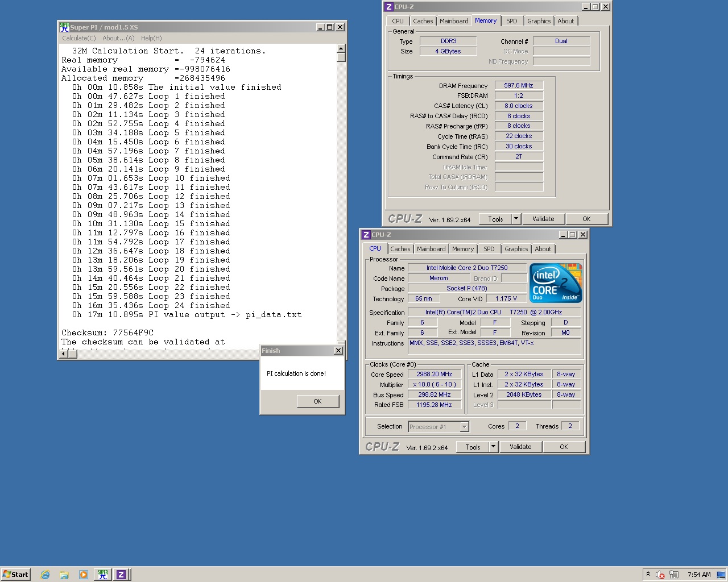Open Internet Explorer from taskbar
Image resolution: width=728 pixels, height=582 pixels.
click(45, 575)
